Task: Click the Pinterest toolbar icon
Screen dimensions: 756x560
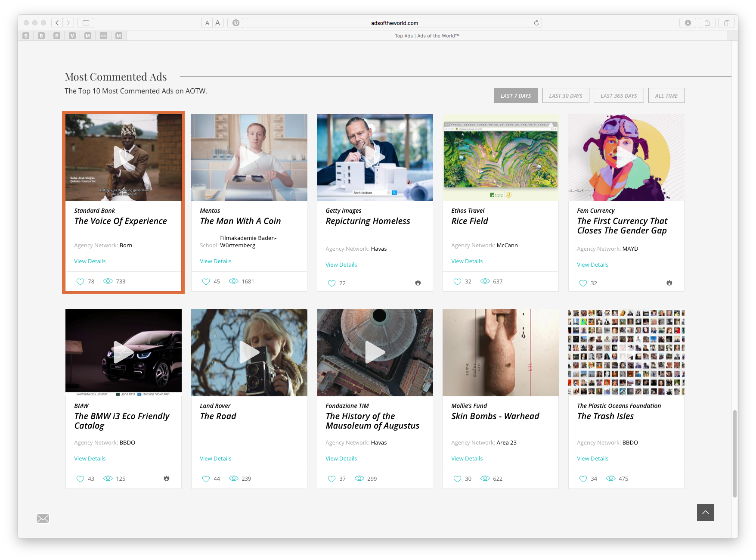Action: [x=236, y=23]
